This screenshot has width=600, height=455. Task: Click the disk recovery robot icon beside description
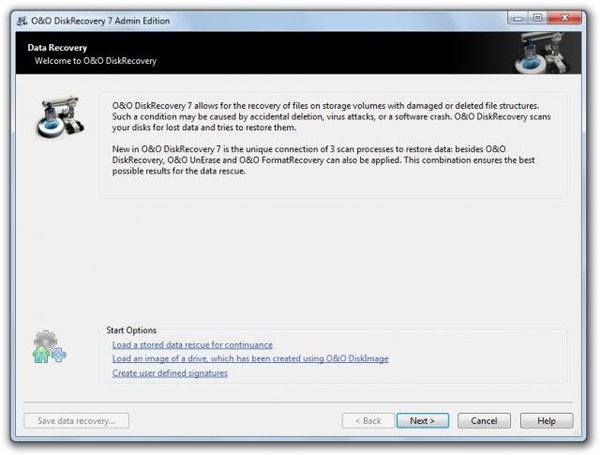pyautogui.click(x=60, y=117)
